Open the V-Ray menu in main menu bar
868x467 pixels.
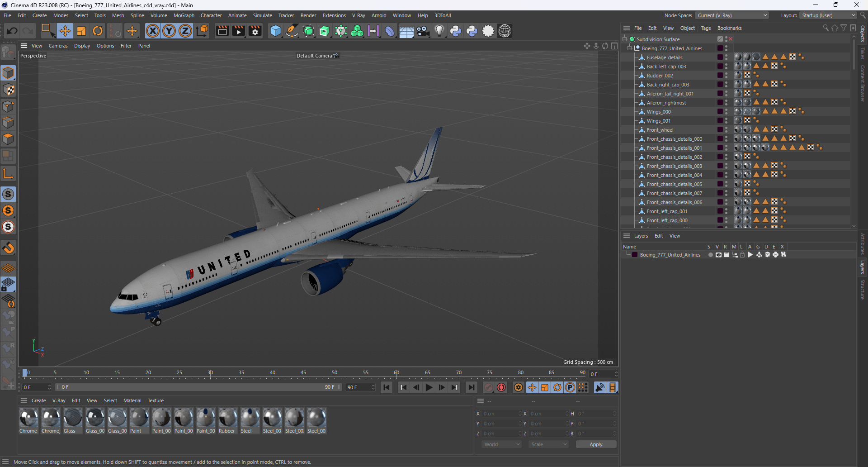pos(359,15)
